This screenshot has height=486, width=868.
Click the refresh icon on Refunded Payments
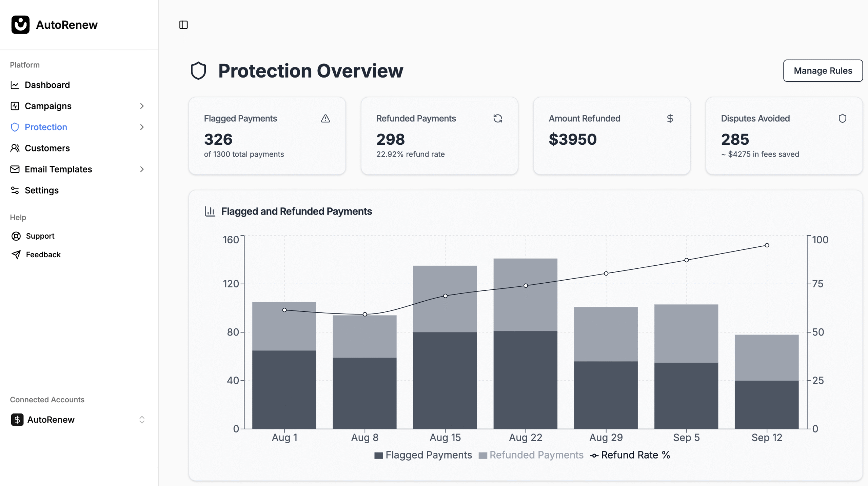tap(497, 118)
